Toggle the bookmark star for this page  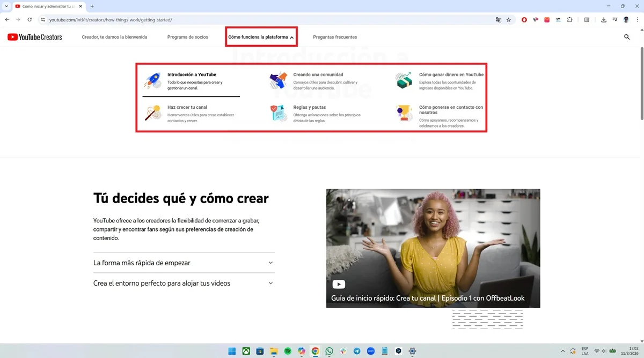point(508,19)
